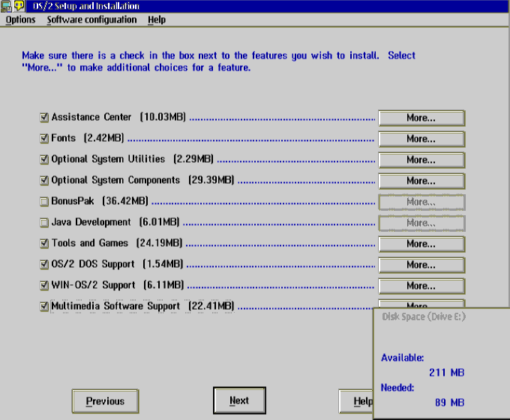Click the 89 MB needed value
The width and height of the screenshot is (510, 420).
(449, 403)
